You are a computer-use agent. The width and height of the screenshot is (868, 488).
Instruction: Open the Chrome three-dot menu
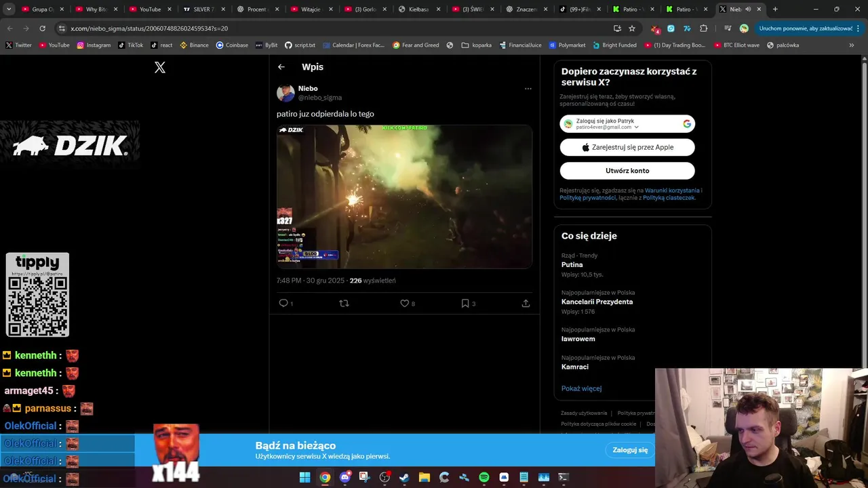click(859, 28)
